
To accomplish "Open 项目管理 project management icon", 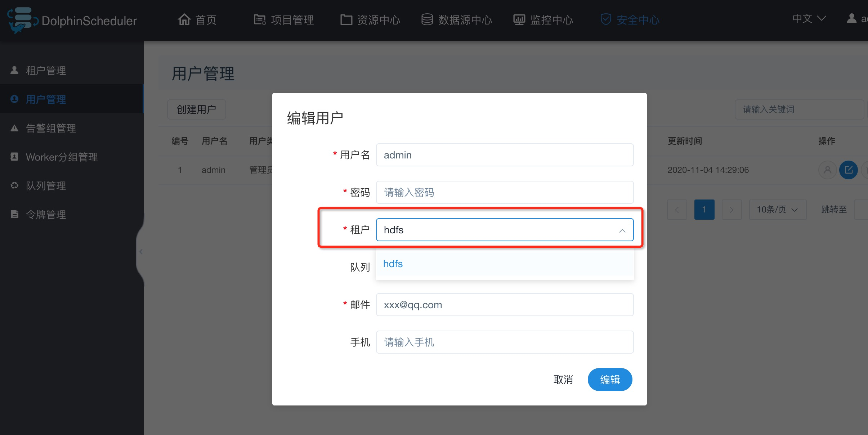I will pos(260,19).
